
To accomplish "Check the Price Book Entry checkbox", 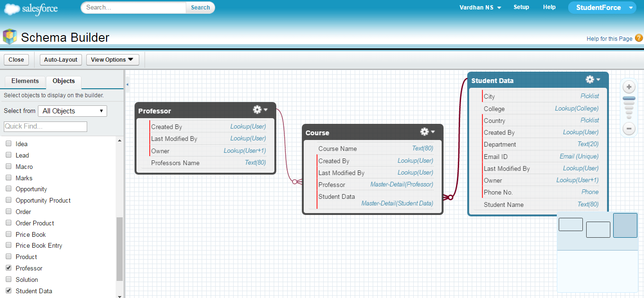I will 8,245.
